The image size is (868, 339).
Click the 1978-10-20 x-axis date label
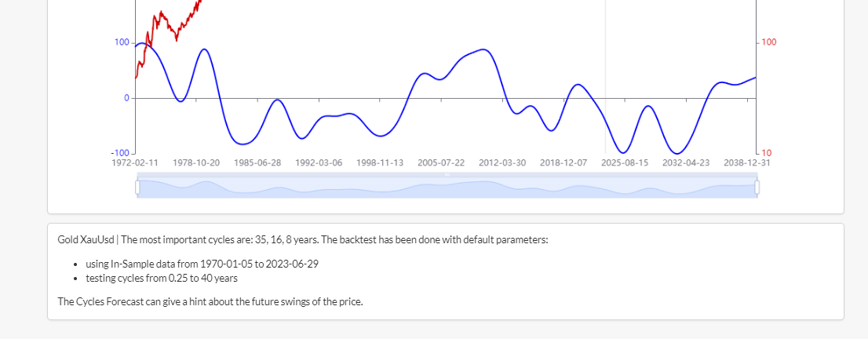(x=196, y=163)
